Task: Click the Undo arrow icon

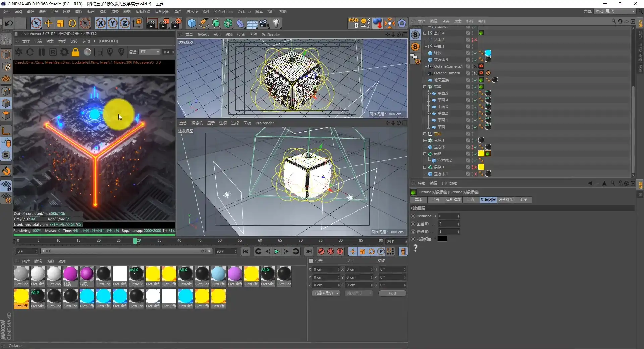Action: [9, 23]
